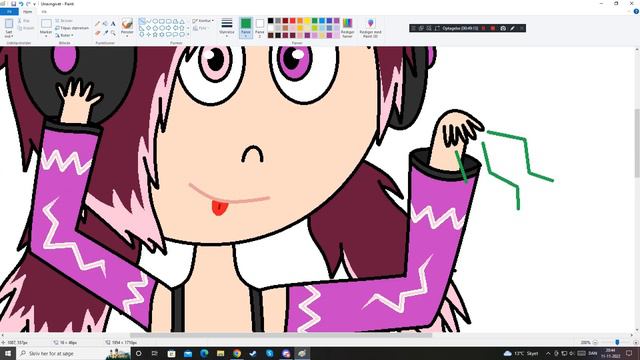Screen dimensions: 640x360
Task: Click the Kopiér copy button
Action: pyautogui.click(x=26, y=28)
